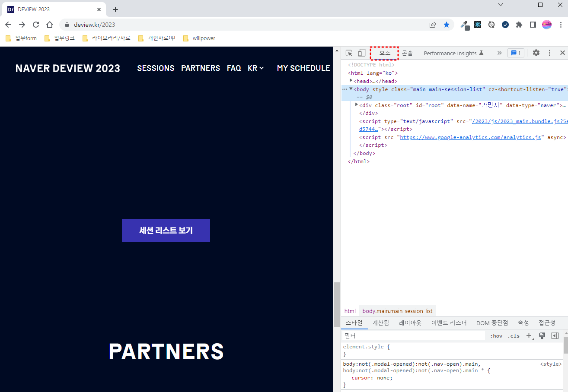Click the blue checkmark extension icon
The height and width of the screenshot is (392, 568).
[505, 25]
